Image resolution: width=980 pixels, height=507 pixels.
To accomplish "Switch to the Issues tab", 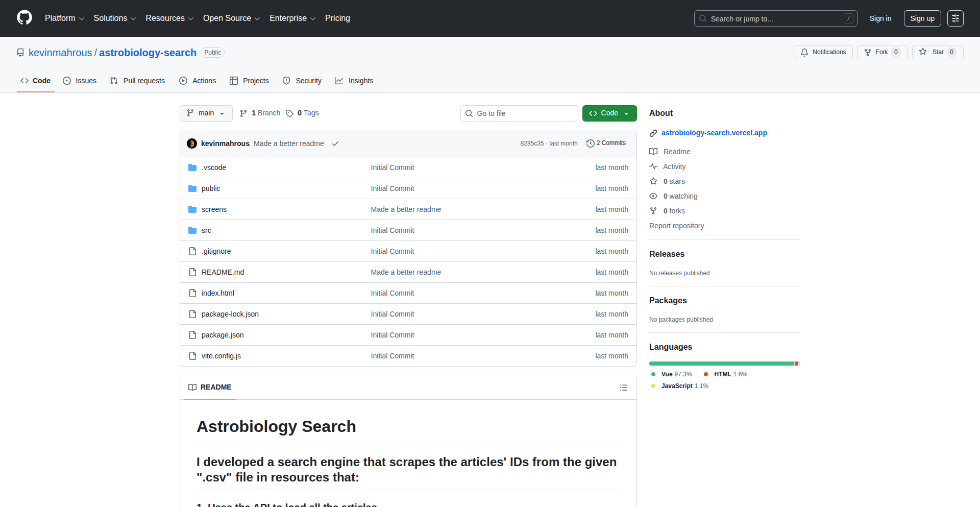I will tap(80, 81).
